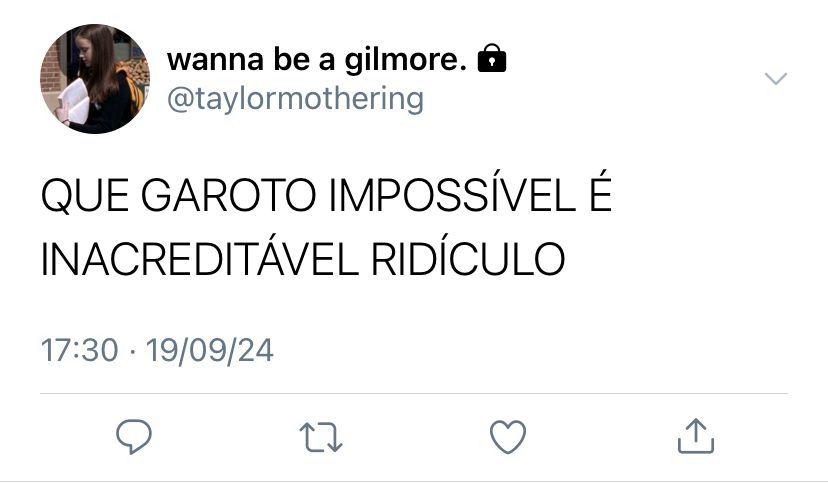This screenshot has width=828, height=483.
Task: Share the tweet via the upload arrow icon
Action: point(695,436)
